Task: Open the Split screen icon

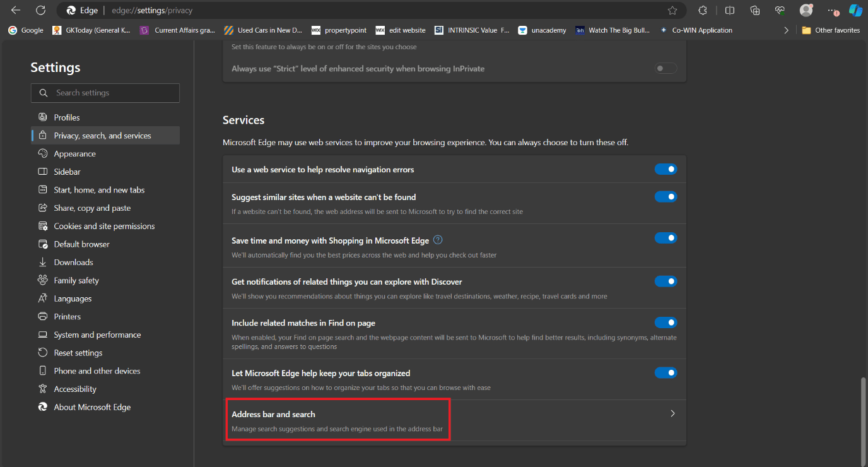Action: 730,10
